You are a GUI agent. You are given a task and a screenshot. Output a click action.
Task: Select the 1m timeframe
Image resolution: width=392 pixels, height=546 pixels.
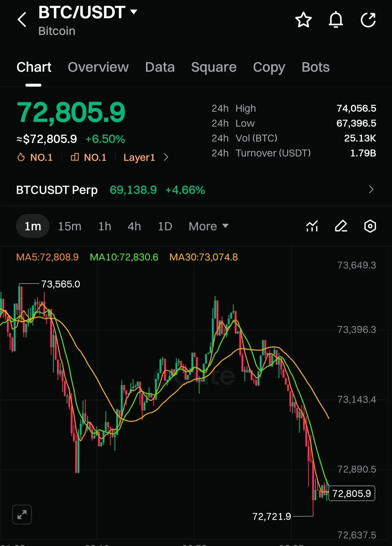click(33, 226)
